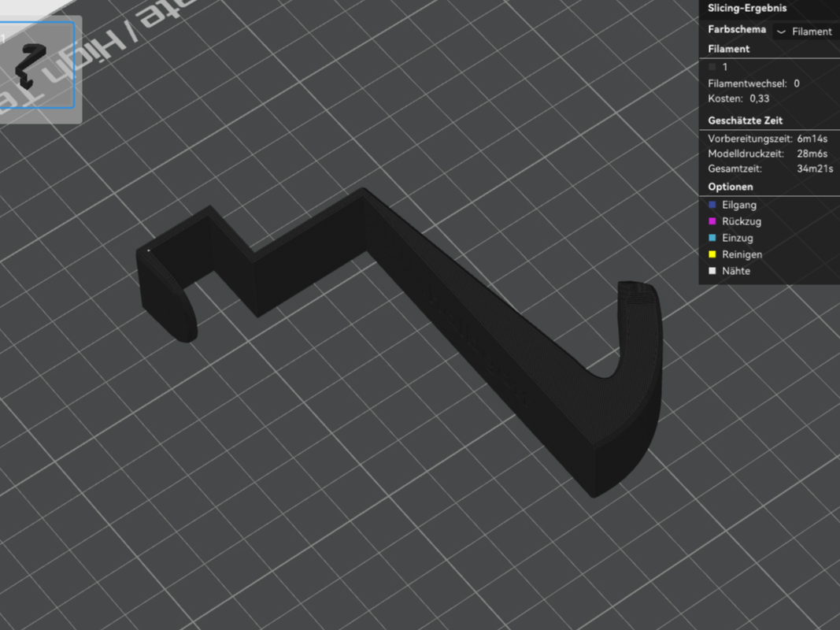Click the Geschätzte Zeit section heading
The image size is (840, 630).
pyautogui.click(x=745, y=120)
